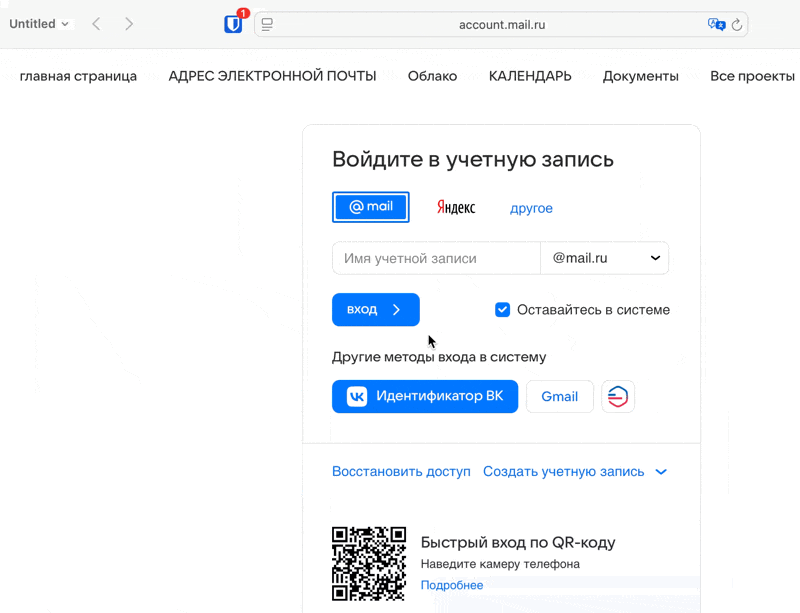The height and width of the screenshot is (613, 800).
Task: Sign in with the VK ID button
Action: (x=424, y=396)
